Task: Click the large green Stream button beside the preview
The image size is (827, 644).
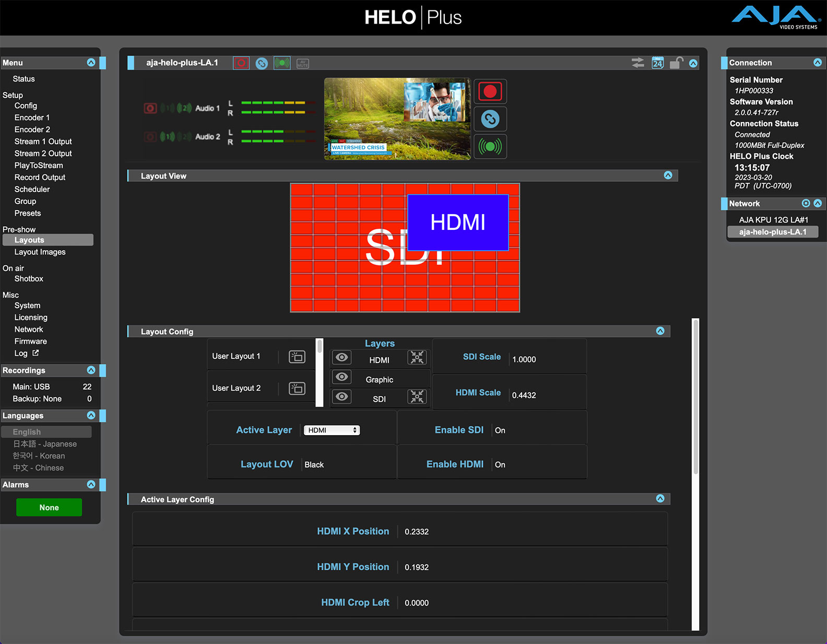Action: coord(490,146)
